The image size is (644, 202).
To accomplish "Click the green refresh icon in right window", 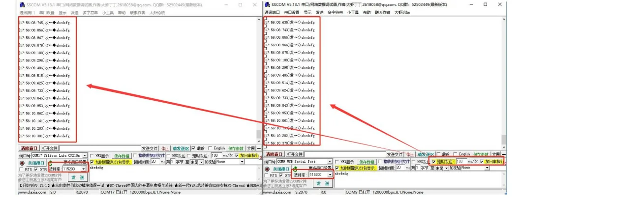I will click(x=295, y=169).
